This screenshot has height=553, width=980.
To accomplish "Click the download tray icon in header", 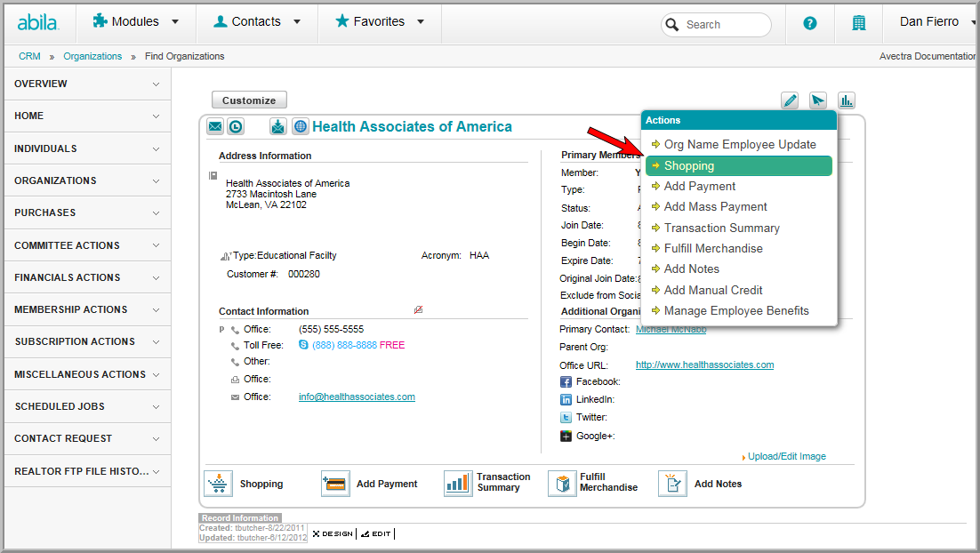I will (277, 126).
